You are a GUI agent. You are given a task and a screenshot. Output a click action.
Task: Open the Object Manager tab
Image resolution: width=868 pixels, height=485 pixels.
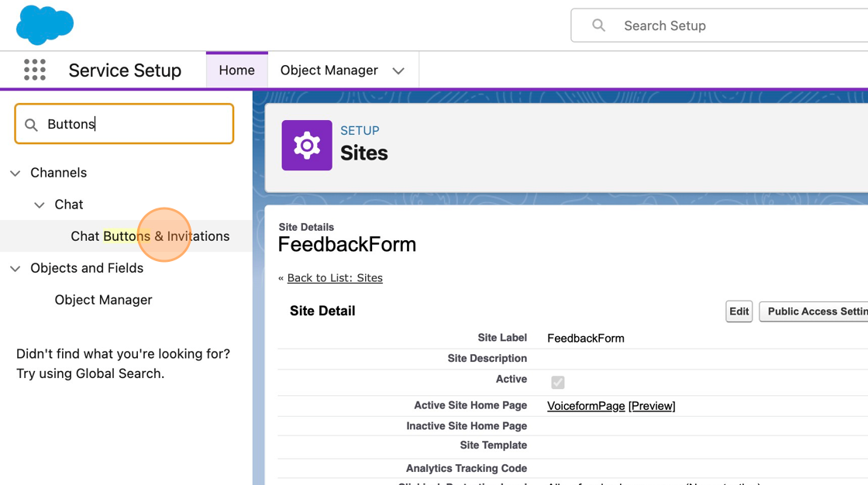point(329,71)
